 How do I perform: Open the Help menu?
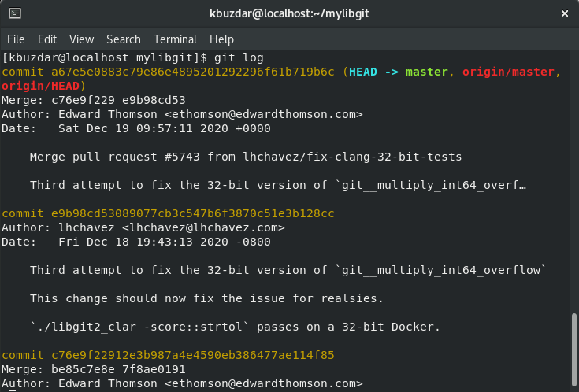tap(221, 39)
